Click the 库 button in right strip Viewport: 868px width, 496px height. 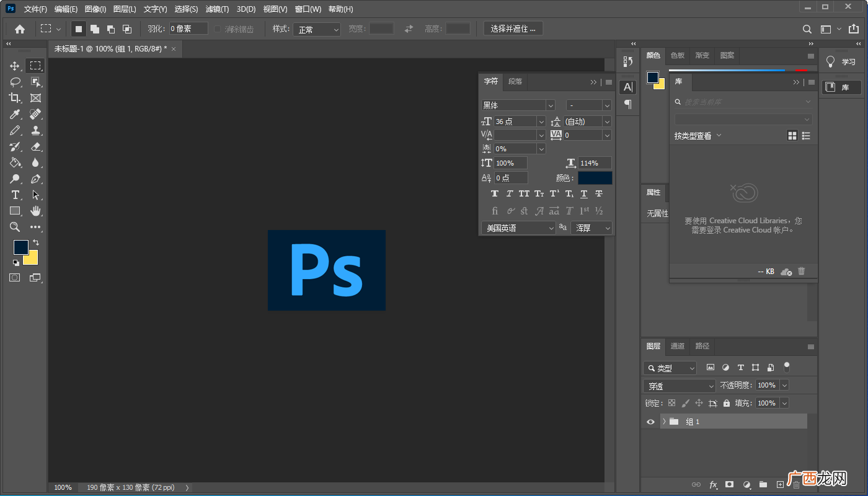click(x=841, y=87)
